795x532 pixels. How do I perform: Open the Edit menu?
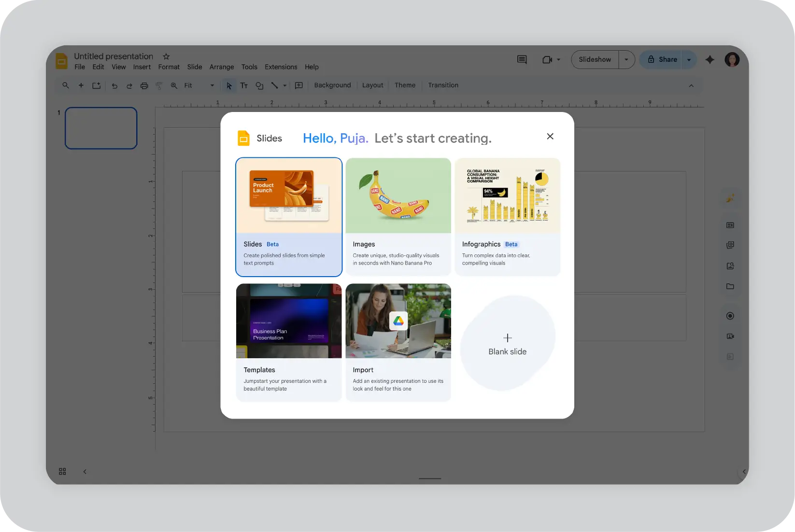[98, 67]
